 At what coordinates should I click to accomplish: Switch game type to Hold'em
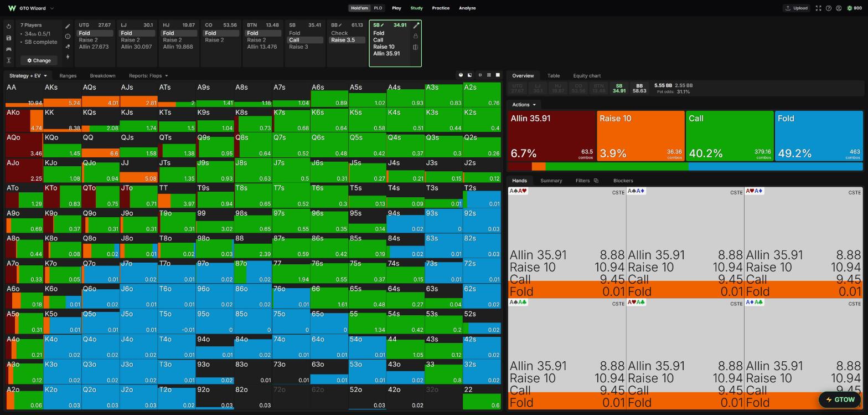359,8
